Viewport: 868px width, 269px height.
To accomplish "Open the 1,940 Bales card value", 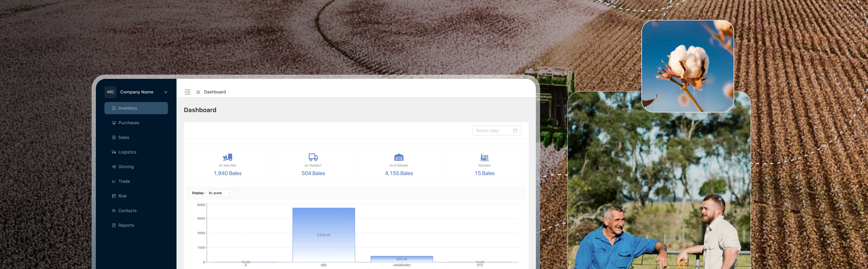I will (x=228, y=174).
